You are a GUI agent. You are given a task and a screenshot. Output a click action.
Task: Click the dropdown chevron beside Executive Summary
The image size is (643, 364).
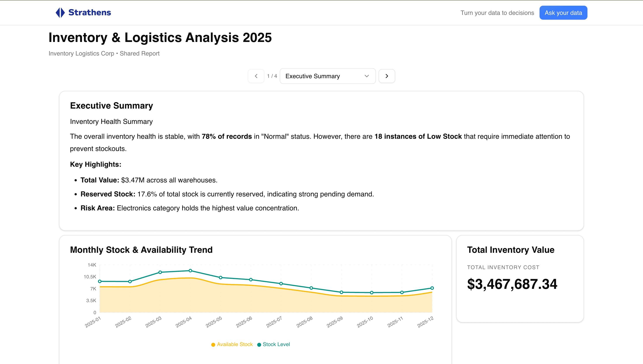tap(367, 76)
